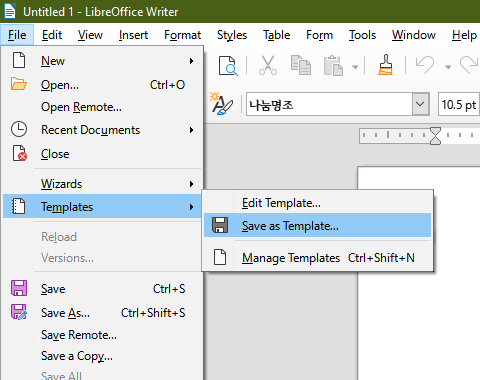
Task: Click the LibreOffice Writer title bar icon
Action: [10, 11]
